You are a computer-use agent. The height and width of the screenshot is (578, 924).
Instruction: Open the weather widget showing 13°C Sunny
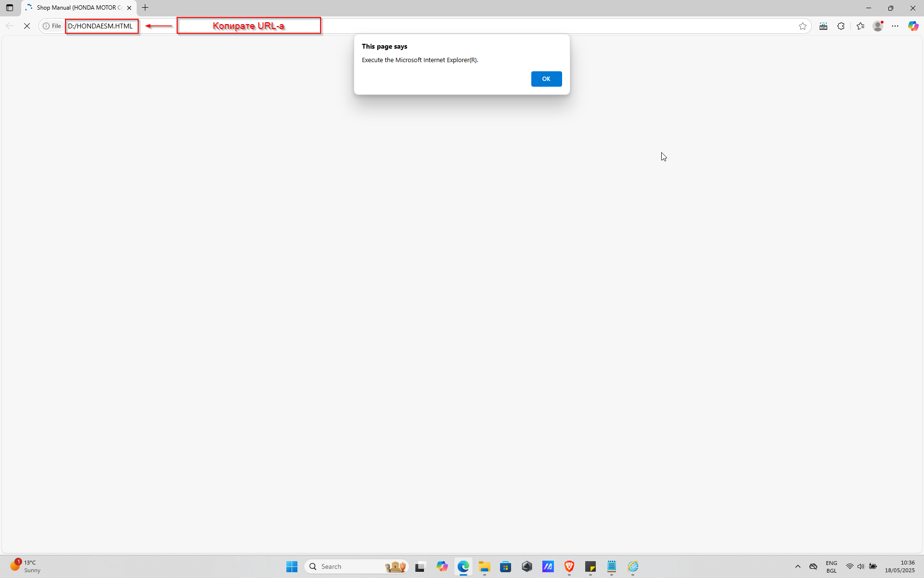(26, 566)
